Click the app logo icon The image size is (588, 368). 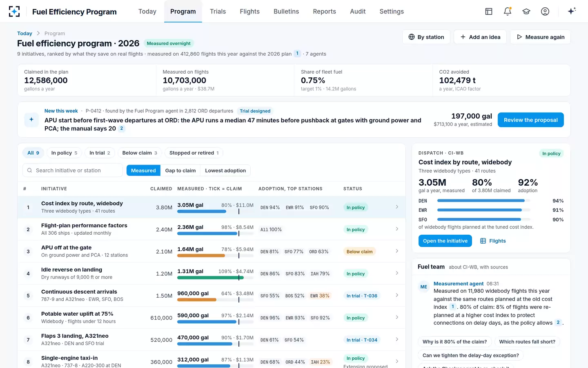14,11
